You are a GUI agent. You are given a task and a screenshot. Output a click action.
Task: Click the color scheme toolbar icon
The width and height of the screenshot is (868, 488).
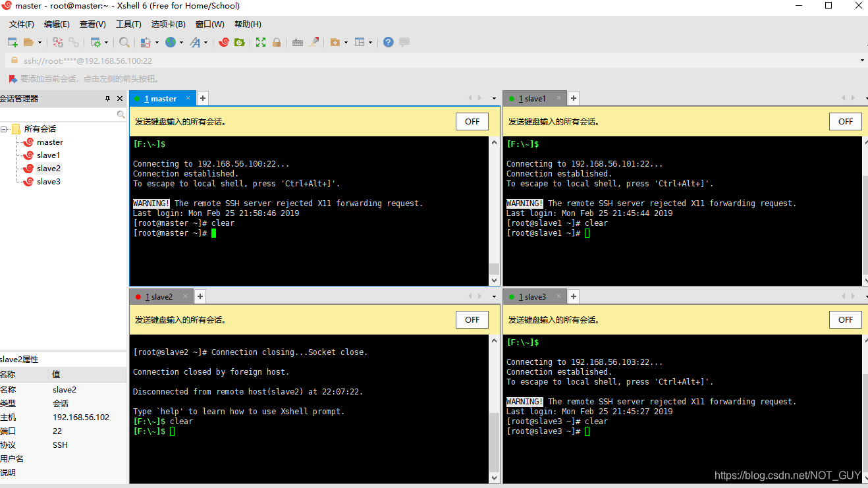pos(146,42)
